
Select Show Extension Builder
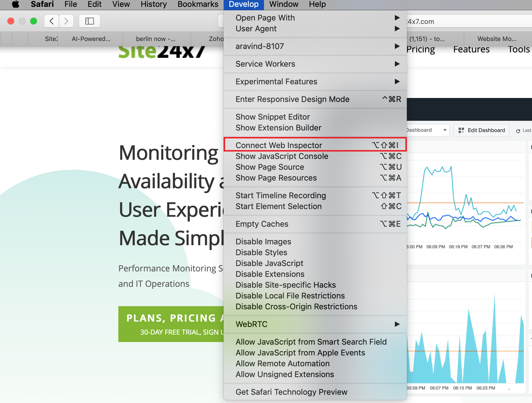tap(315, 128)
